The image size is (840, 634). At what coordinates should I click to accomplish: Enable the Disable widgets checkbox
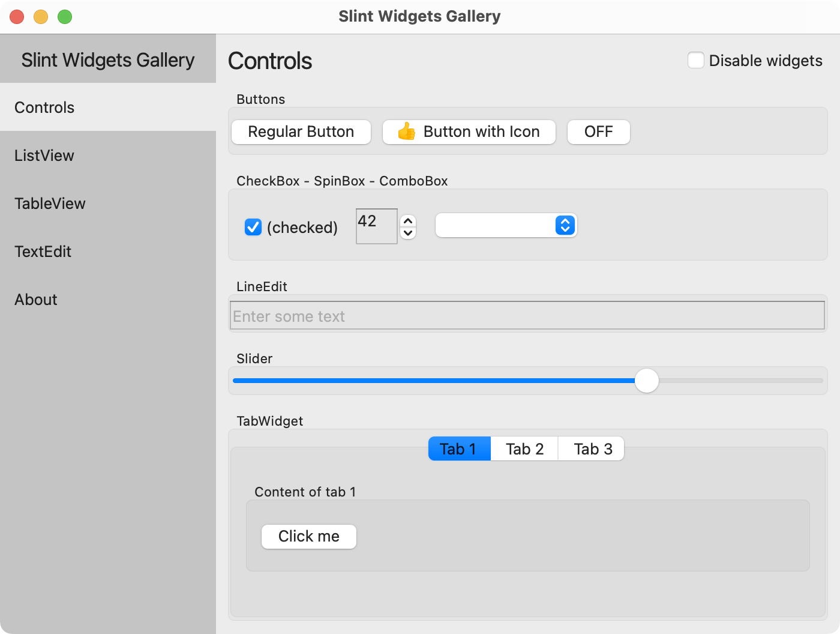pyautogui.click(x=695, y=60)
